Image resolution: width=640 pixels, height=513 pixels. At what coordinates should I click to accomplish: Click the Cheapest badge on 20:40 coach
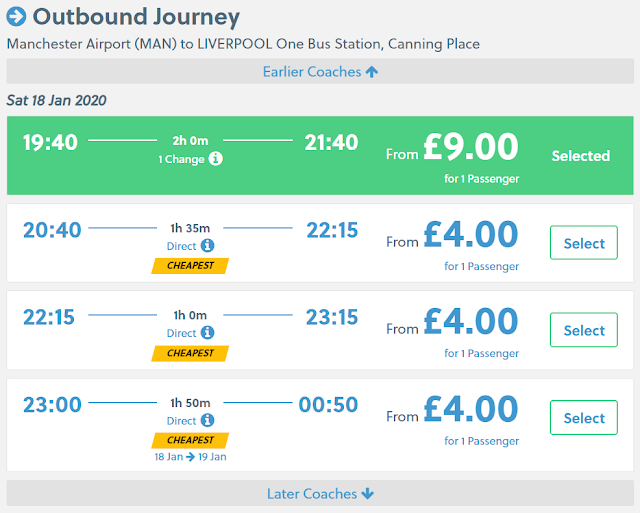[x=190, y=265]
